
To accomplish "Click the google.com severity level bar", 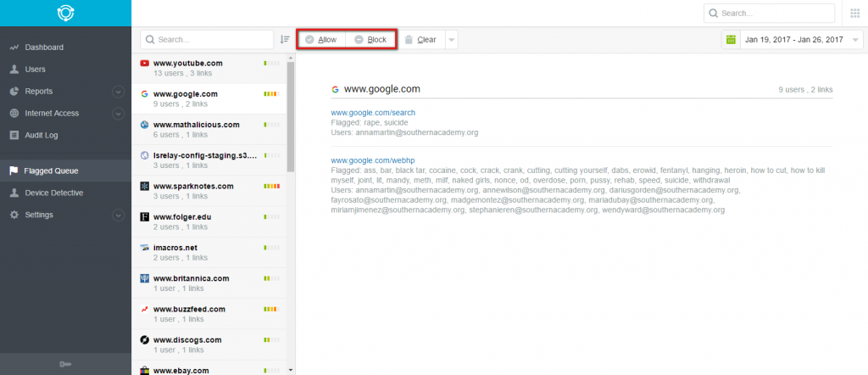I will (x=272, y=94).
